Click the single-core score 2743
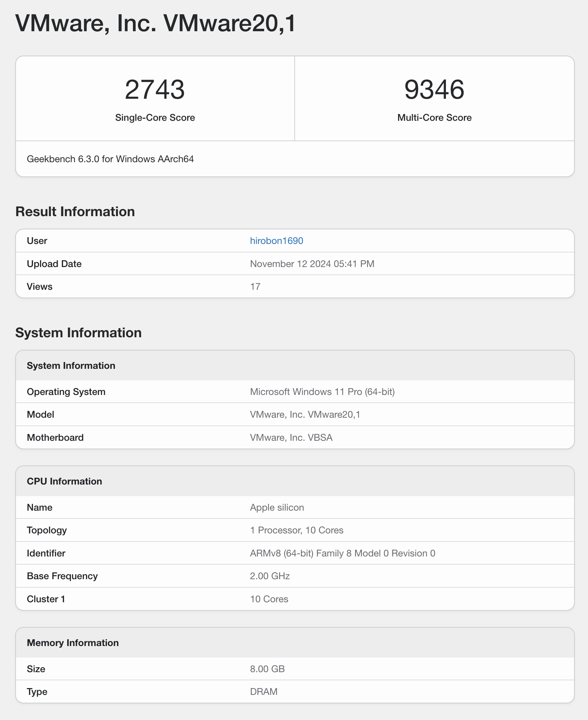Image resolution: width=588 pixels, height=720 pixels. click(155, 90)
